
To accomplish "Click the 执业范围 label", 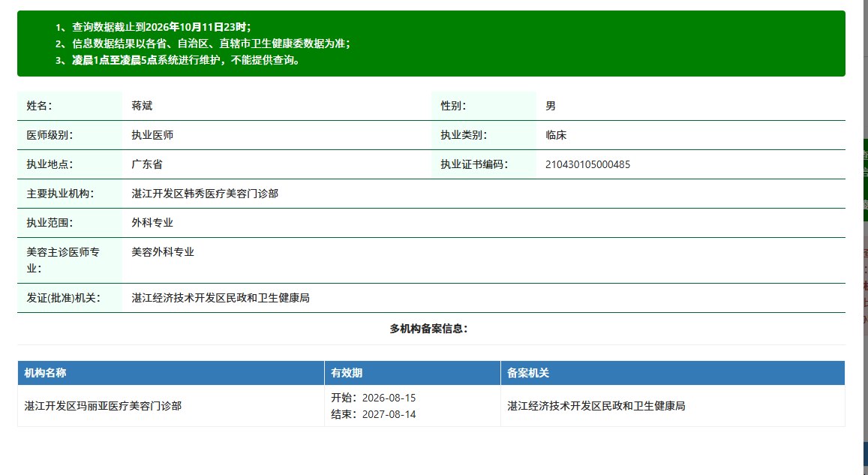I will (x=50, y=223).
